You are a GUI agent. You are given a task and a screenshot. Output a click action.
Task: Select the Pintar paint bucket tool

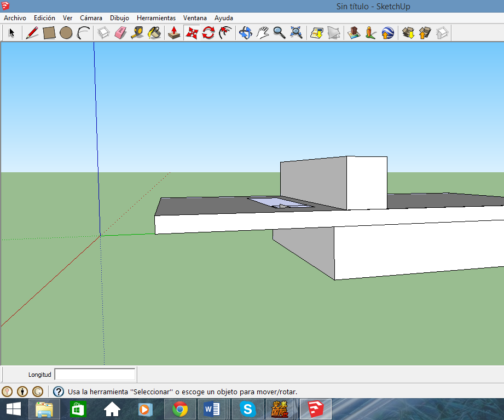point(155,33)
